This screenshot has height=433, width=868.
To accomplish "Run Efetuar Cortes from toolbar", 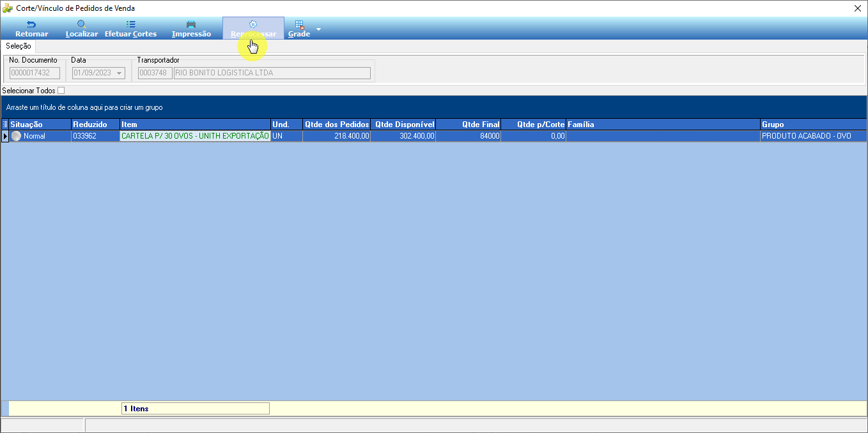I will pos(130,29).
